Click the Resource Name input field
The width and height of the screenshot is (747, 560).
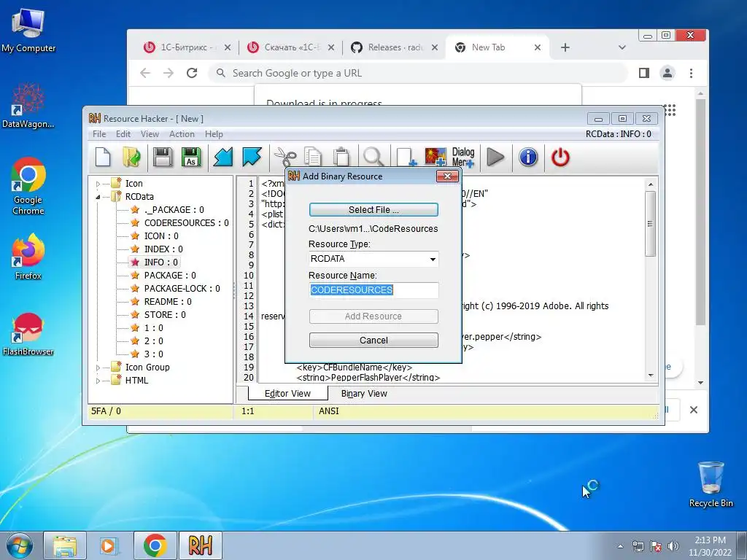373,290
